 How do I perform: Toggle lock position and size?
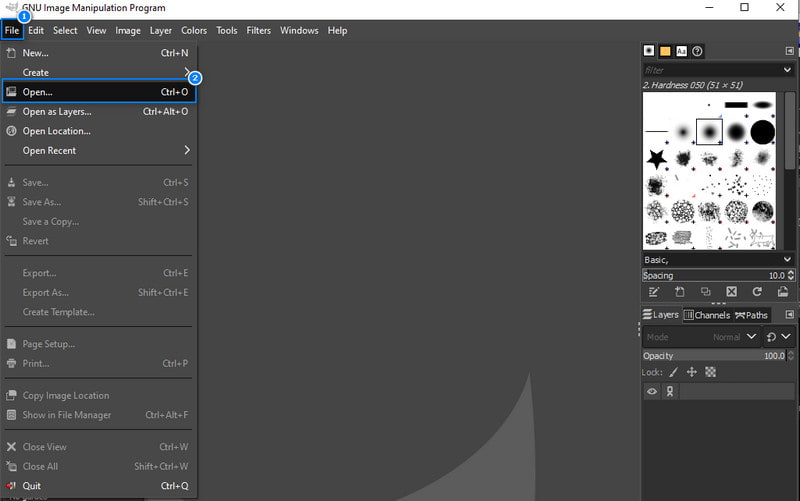(x=692, y=372)
